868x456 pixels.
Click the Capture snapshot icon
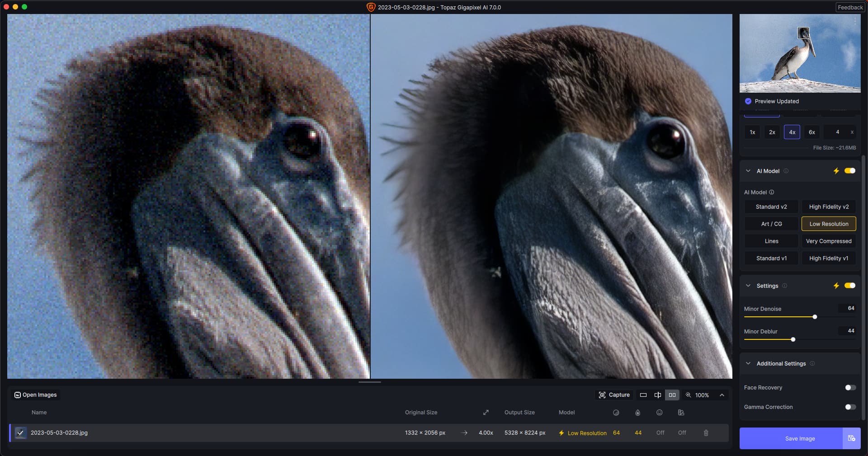(x=602, y=395)
